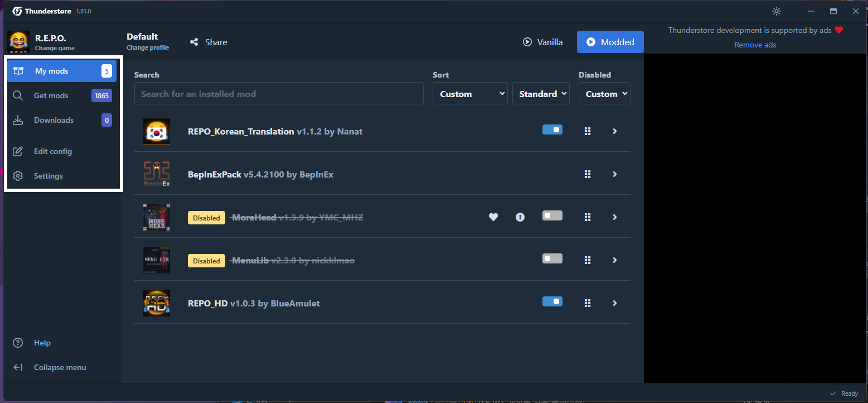Click the drag handle grid icon for REPO_HD
This screenshot has height=403, width=868.
(588, 303)
